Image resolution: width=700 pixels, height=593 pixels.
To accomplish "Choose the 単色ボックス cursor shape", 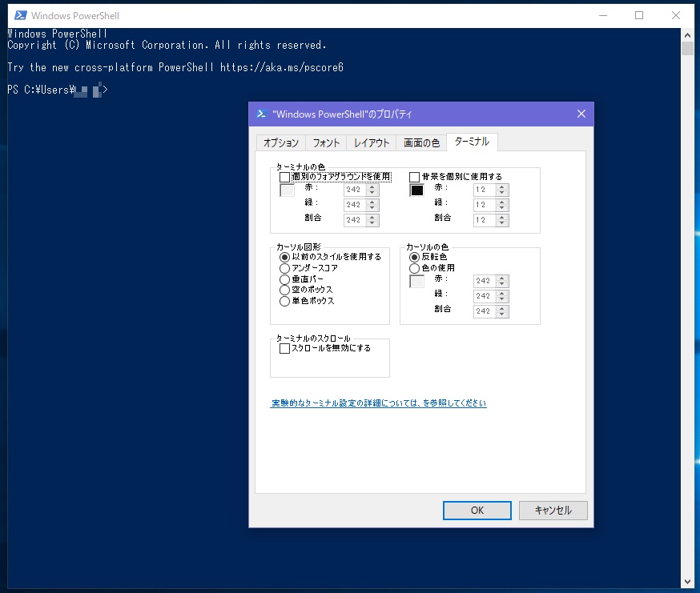I will point(284,301).
